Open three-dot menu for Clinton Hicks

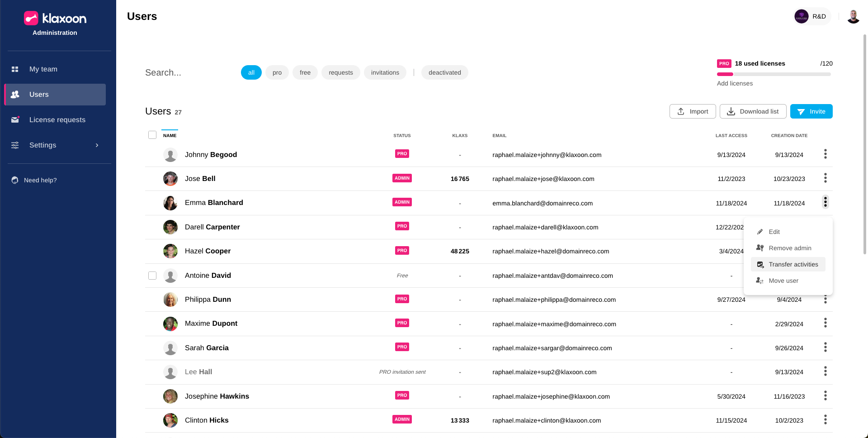pos(825,420)
